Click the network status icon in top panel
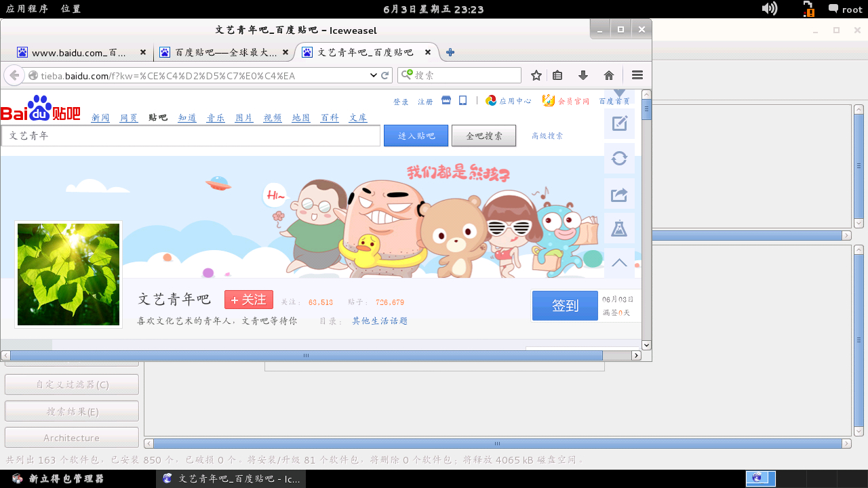 coord(808,9)
